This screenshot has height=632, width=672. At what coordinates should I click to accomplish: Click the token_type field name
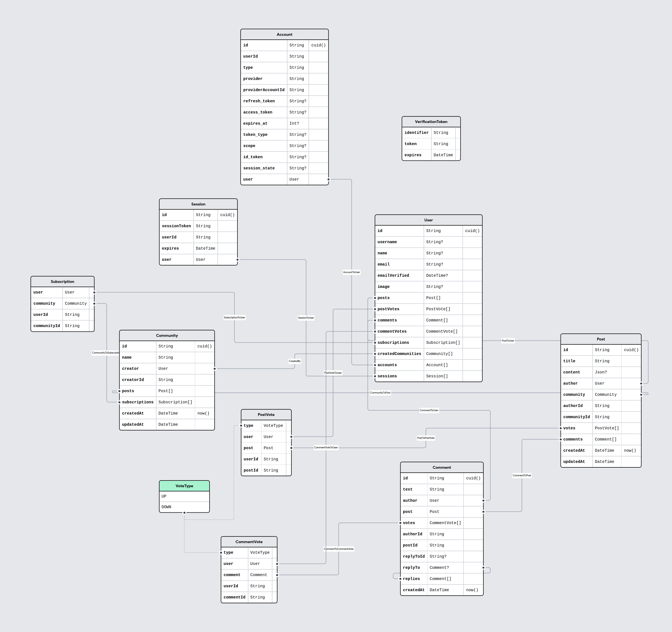255,134
